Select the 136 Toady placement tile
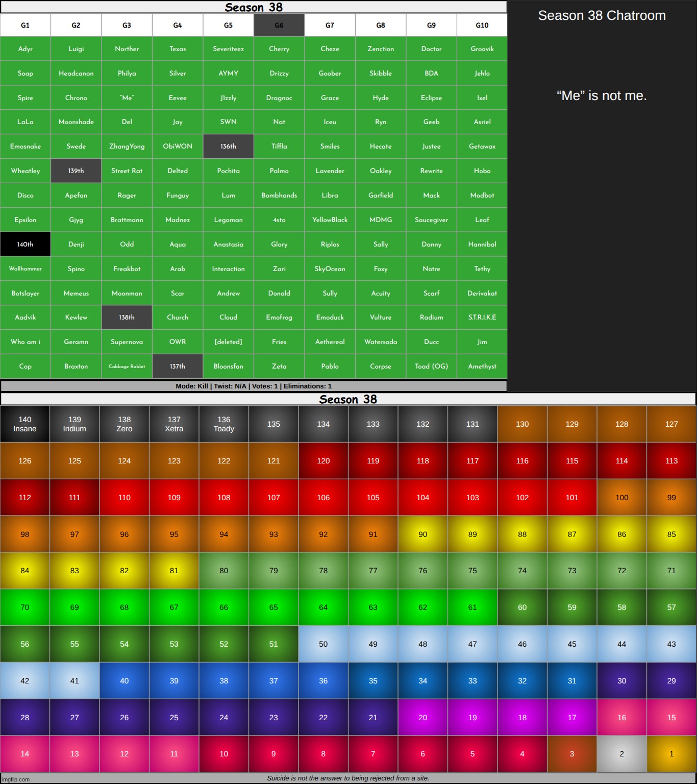Viewport: 697px width, 784px height. (223, 424)
